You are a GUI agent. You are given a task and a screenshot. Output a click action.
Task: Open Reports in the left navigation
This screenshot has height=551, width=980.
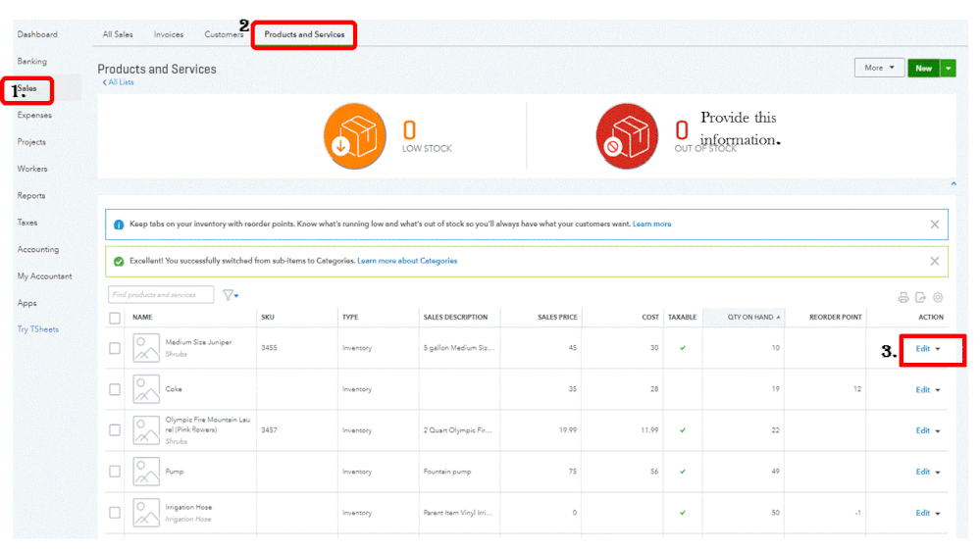click(31, 195)
